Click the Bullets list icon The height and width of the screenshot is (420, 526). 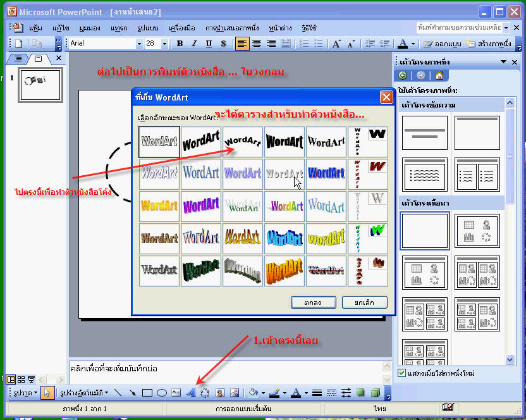(319, 44)
